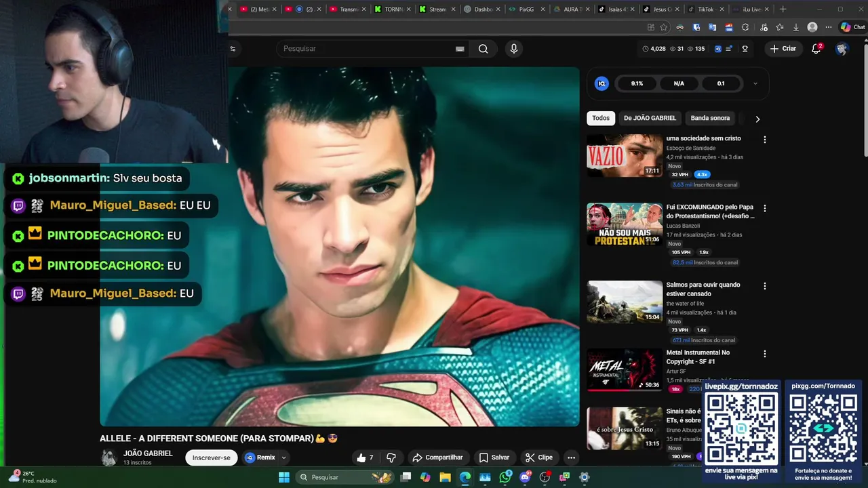This screenshot has height=488, width=868.
Task: Open WhatsApp from the taskbar
Action: pos(505,477)
